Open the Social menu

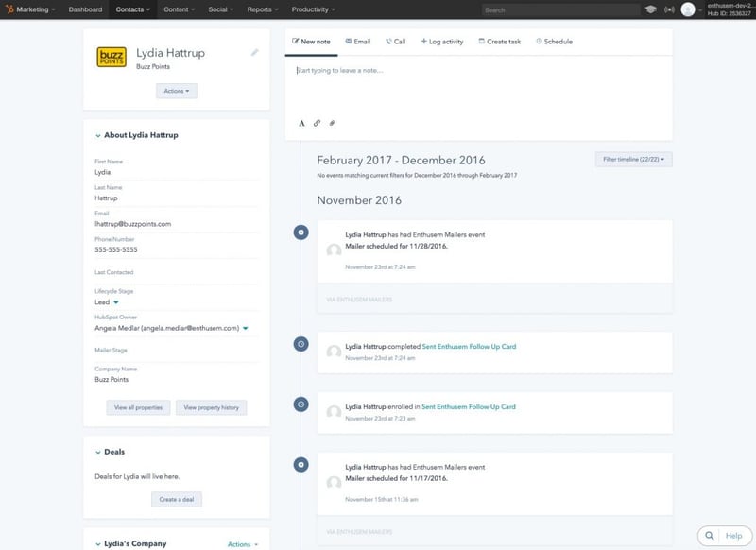pyautogui.click(x=221, y=9)
